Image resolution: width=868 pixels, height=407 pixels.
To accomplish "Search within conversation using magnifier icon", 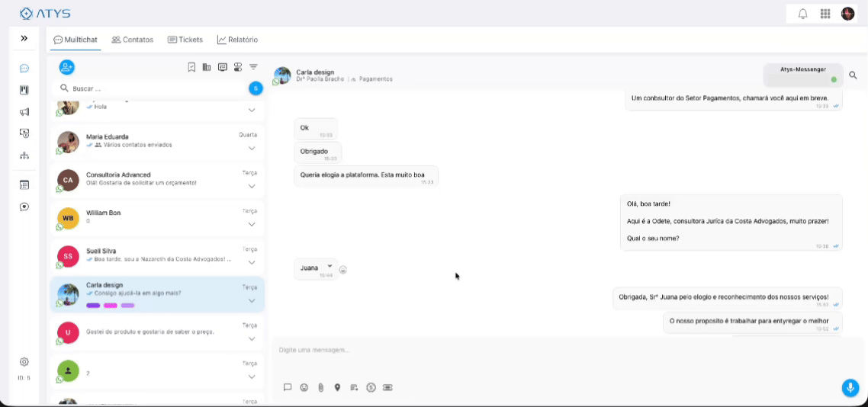I will click(x=853, y=75).
